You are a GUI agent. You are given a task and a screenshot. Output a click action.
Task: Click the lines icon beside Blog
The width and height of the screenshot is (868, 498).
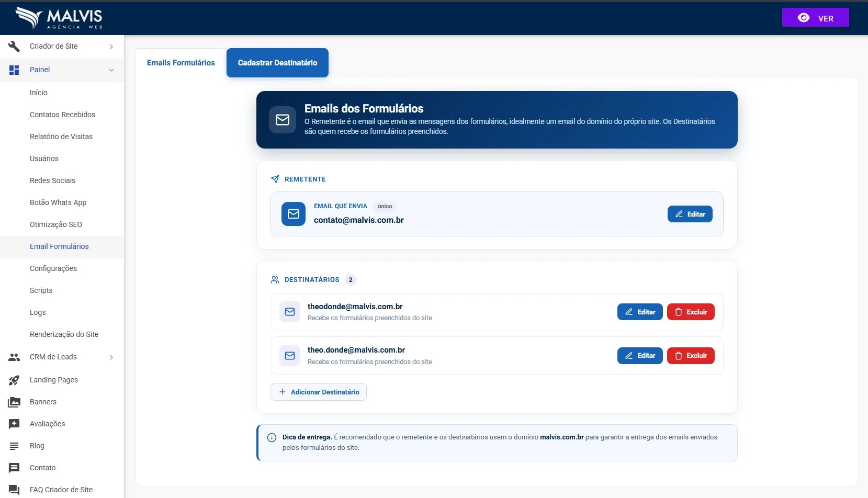(x=14, y=446)
